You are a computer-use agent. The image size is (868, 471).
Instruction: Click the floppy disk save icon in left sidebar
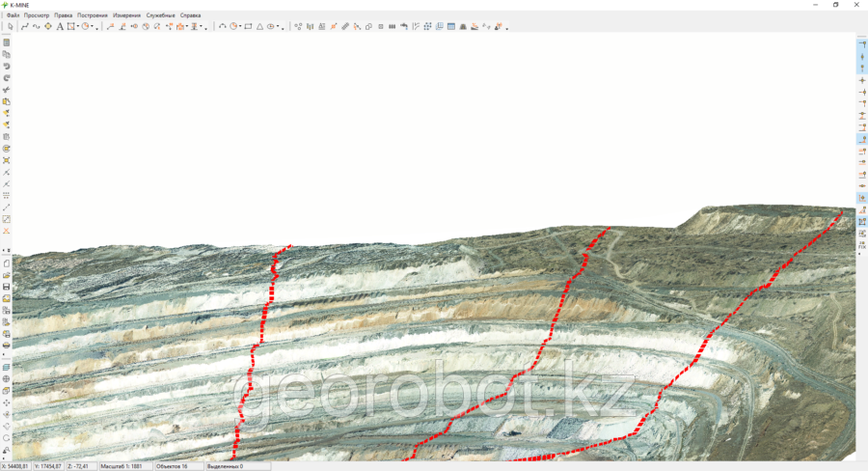[x=7, y=287]
